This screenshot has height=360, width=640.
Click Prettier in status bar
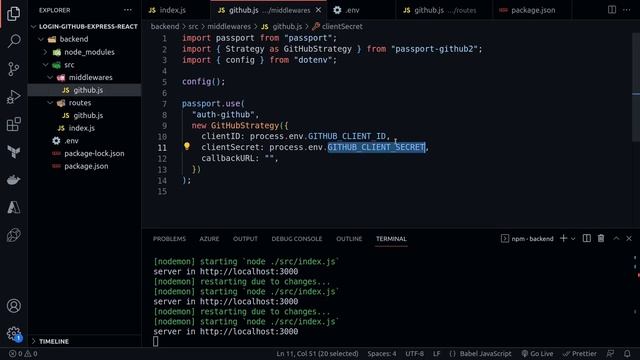click(x=580, y=353)
